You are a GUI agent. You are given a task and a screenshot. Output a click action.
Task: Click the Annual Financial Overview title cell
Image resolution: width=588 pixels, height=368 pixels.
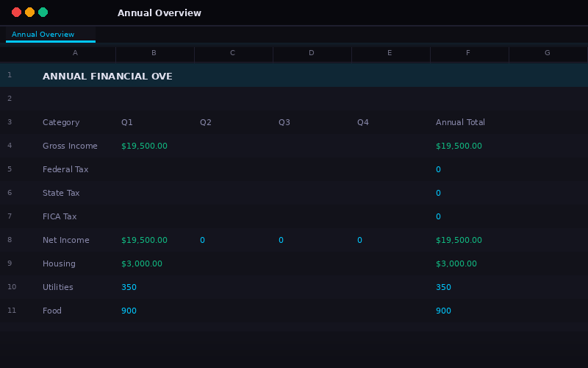pos(107,76)
